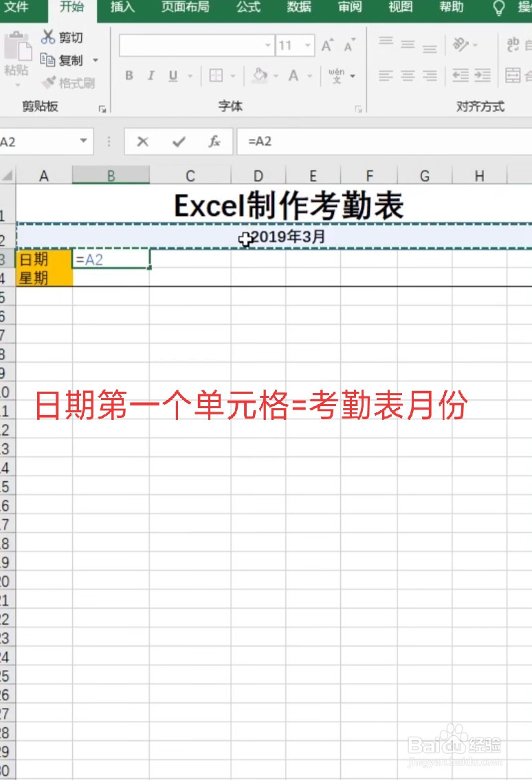This screenshot has width=532, height=780.
Task: Switch to the 审阅 tab
Action: (350, 7)
